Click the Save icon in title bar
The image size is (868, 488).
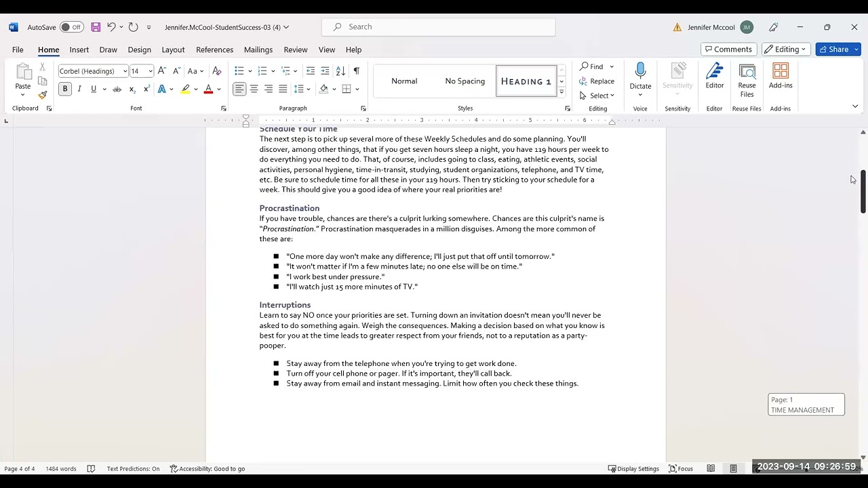pyautogui.click(x=96, y=27)
